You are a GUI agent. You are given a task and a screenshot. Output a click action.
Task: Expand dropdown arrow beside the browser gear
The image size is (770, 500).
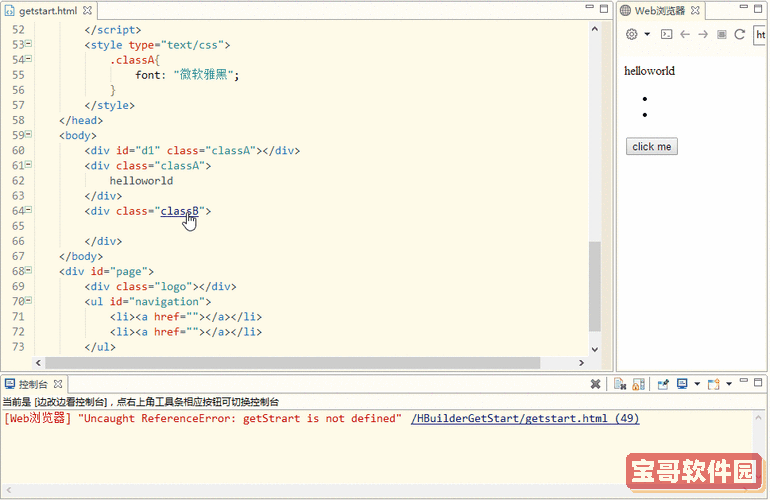(647, 34)
